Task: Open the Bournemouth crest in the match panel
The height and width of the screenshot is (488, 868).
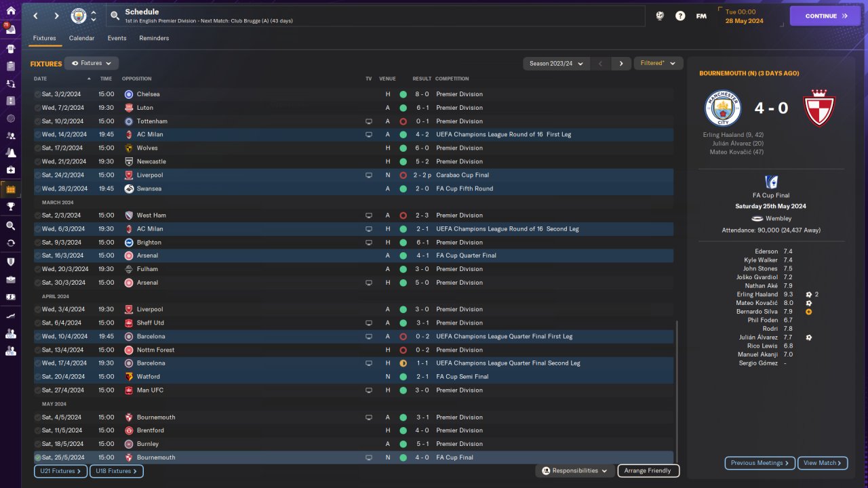Action: click(x=818, y=107)
